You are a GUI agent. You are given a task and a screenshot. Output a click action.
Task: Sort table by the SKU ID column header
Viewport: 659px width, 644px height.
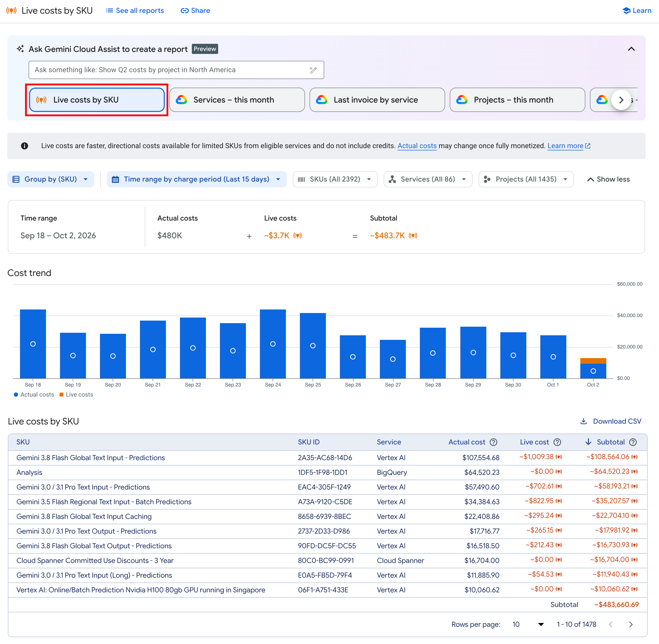[x=308, y=442]
